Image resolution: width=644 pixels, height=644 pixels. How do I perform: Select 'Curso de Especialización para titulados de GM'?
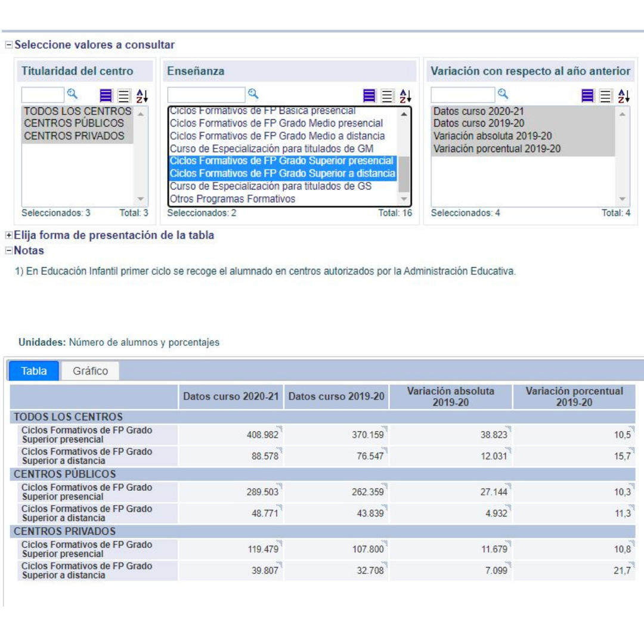283,148
